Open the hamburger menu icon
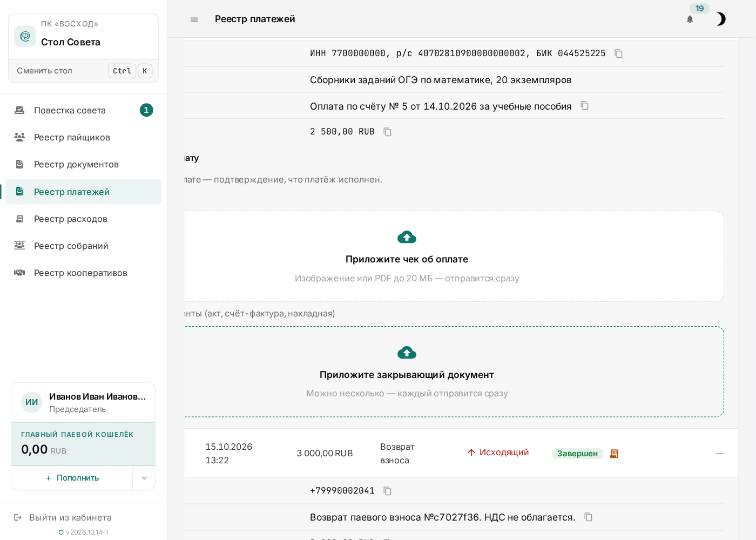The image size is (756, 540). coord(194,19)
